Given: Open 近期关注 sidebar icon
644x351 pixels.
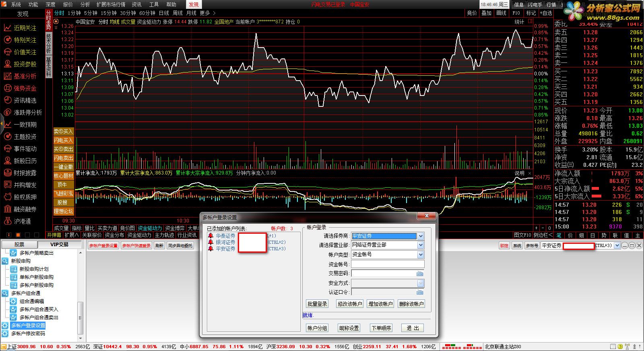Looking at the screenshot, I should pos(7,28).
